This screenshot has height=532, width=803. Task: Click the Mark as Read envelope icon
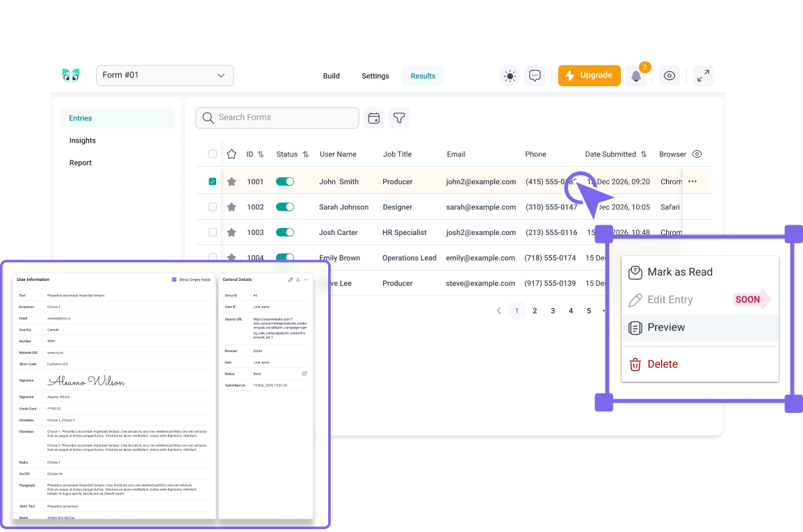(x=635, y=273)
